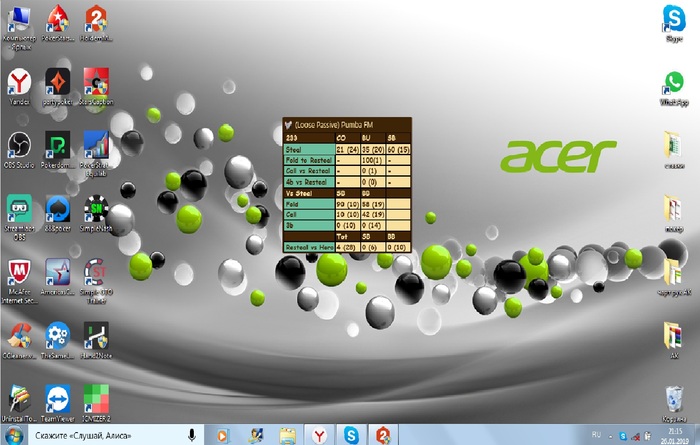Click the BU steal value 35 (20)
700x445 pixels.
(x=373, y=150)
